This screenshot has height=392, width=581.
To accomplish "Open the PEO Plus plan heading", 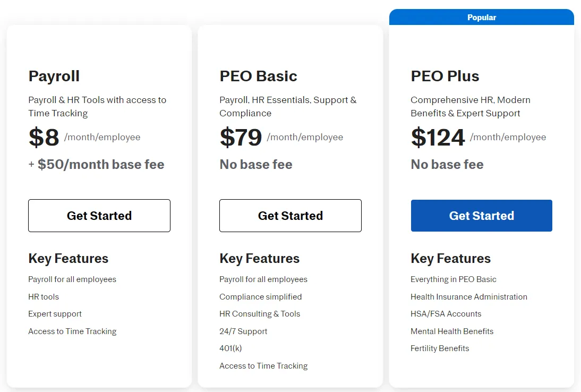I will (445, 76).
